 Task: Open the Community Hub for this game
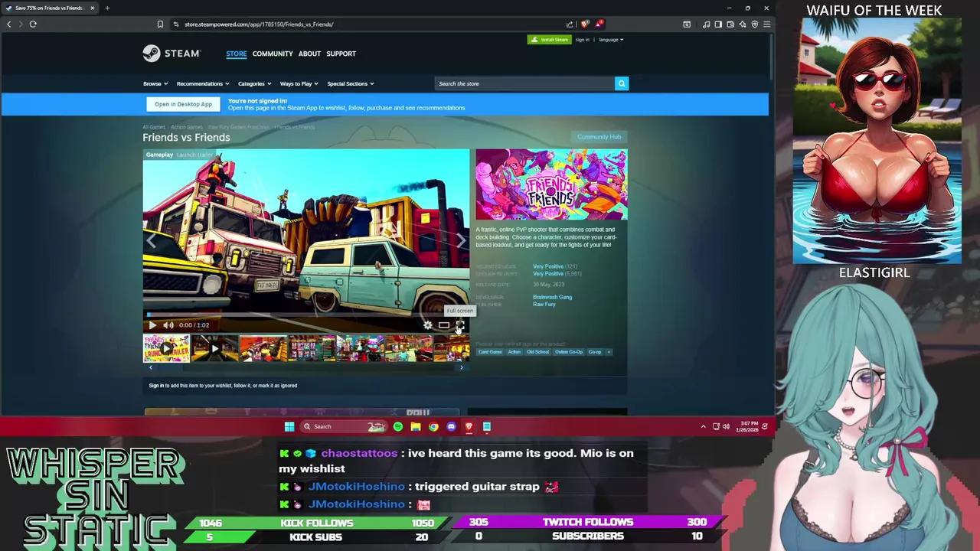pos(599,136)
